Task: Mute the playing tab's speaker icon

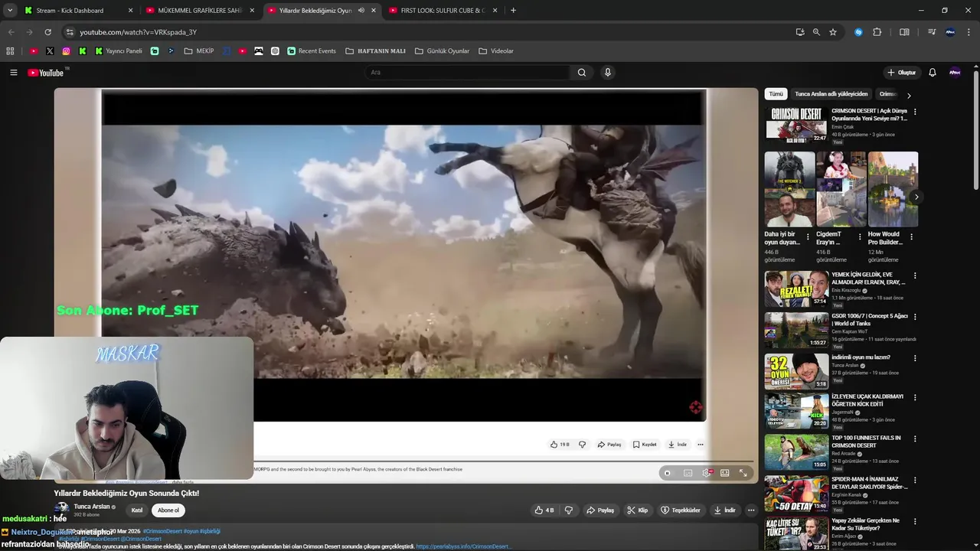Action: point(361,10)
